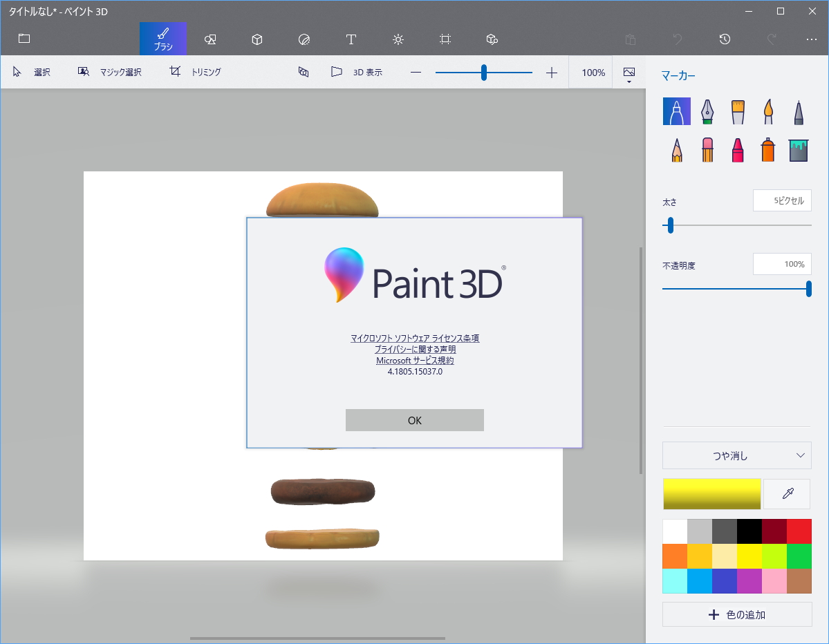Screen dimensions: 829x644
Task: Open the Effects panel (sun icon)
Action: point(398,39)
